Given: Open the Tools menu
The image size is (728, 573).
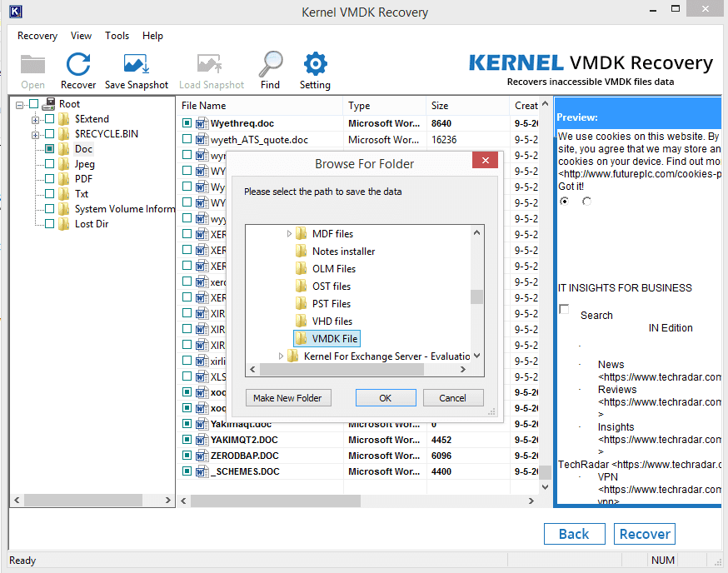Looking at the screenshot, I should [x=117, y=36].
